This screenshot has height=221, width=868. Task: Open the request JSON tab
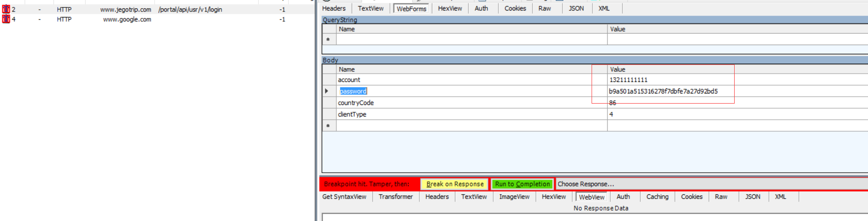576,8
